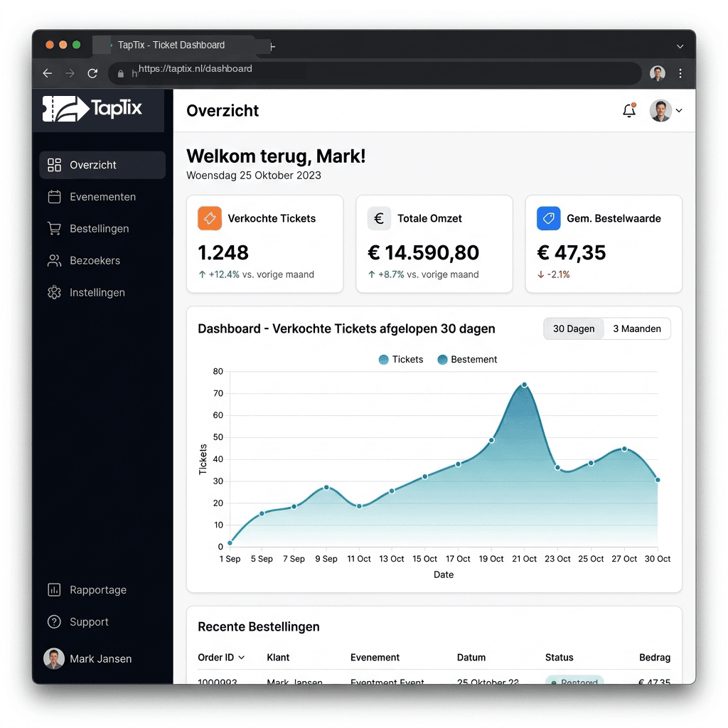Open the Evenementen sidebar item
Viewport: 728px width, 728px height.
coord(102,197)
